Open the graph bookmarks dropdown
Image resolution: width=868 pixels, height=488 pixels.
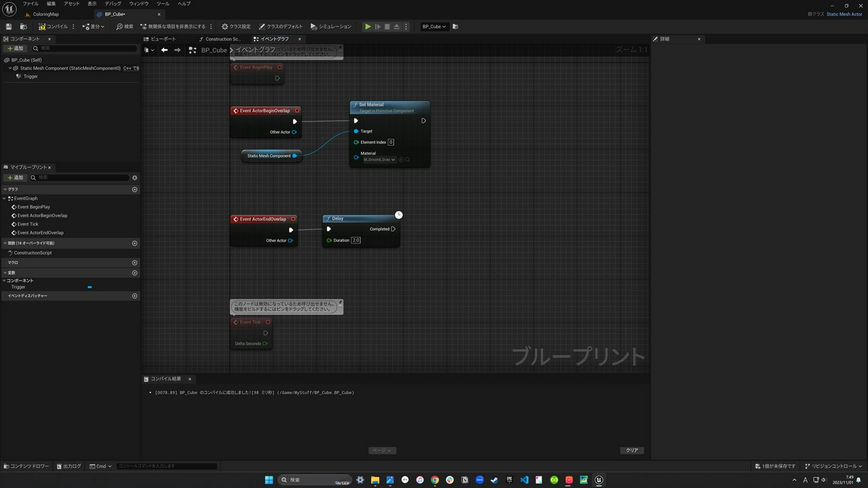tap(148, 50)
